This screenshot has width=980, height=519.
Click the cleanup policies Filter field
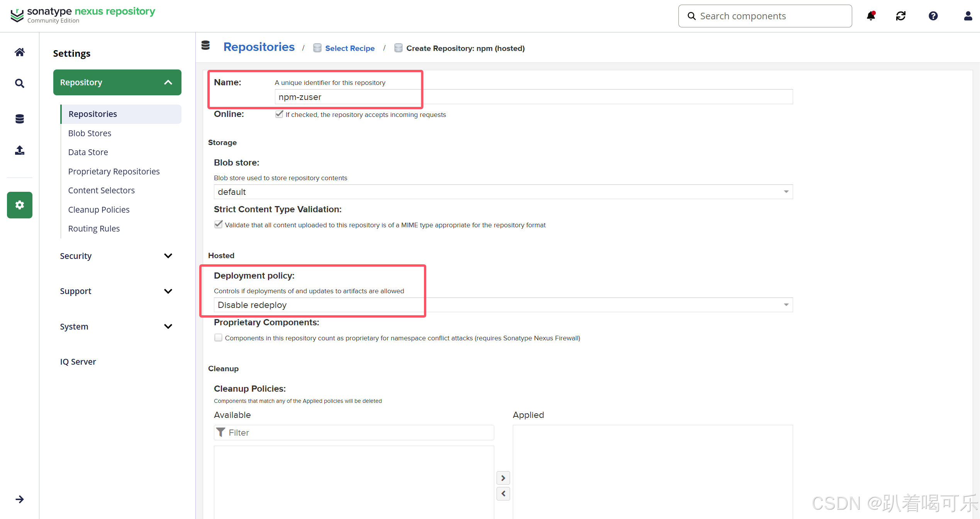pyautogui.click(x=354, y=433)
